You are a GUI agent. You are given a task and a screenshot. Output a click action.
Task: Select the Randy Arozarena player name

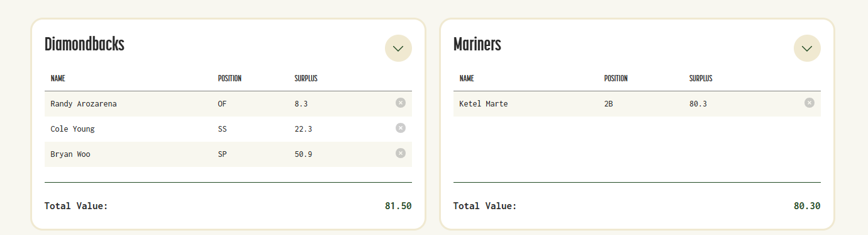(x=84, y=104)
